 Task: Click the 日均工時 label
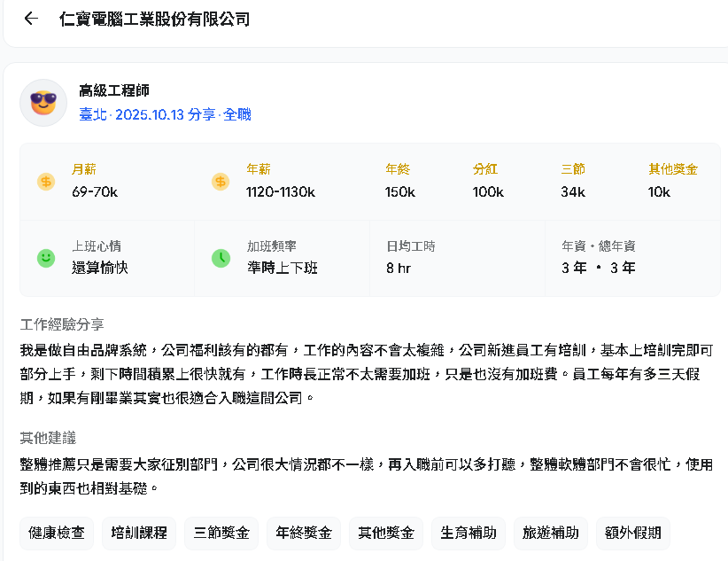(411, 245)
